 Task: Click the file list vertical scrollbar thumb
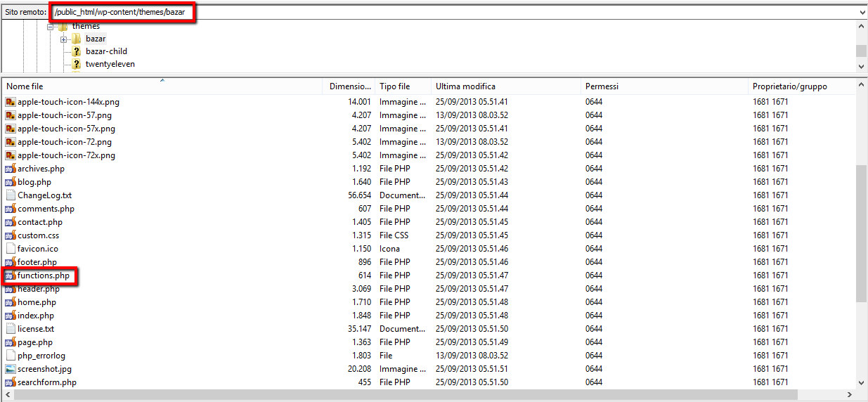tap(862, 234)
